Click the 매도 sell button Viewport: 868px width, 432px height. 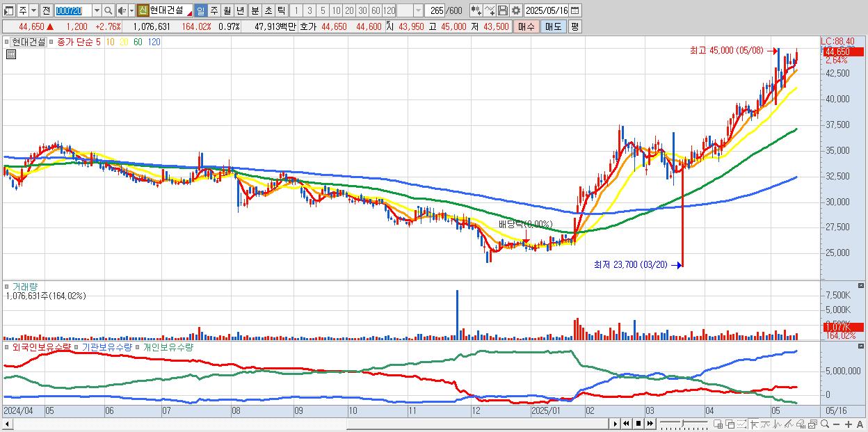coord(554,26)
